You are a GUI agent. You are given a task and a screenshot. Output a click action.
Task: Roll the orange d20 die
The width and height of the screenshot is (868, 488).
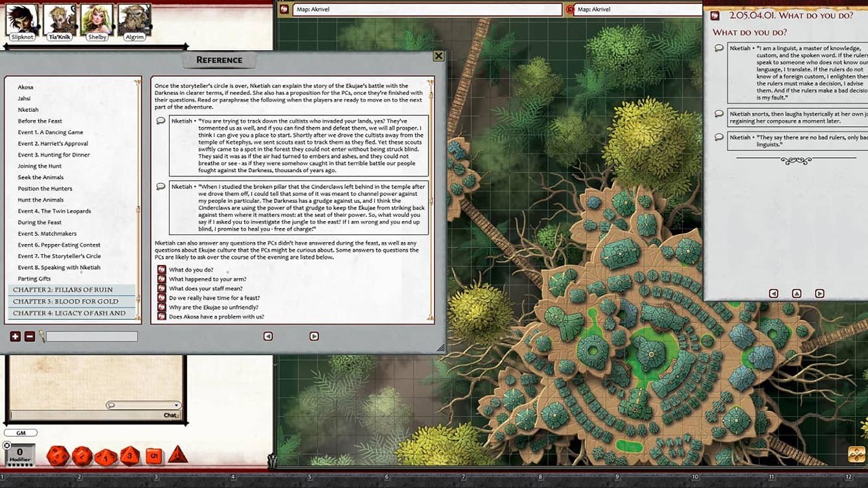click(x=58, y=455)
